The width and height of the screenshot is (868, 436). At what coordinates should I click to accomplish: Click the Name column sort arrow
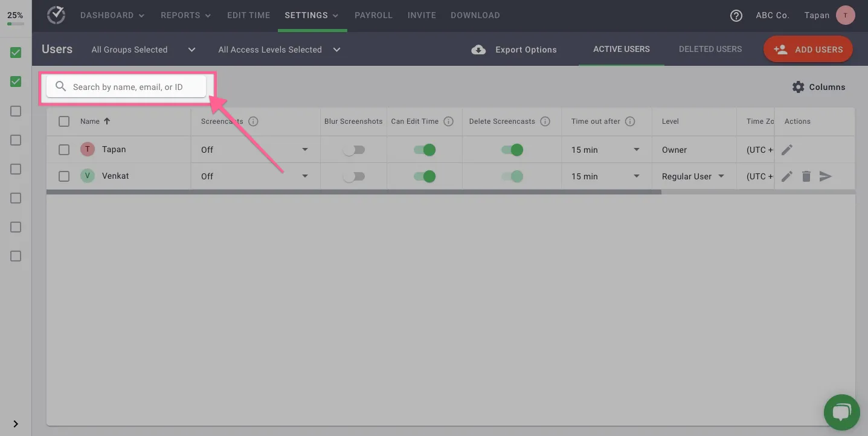tap(107, 121)
